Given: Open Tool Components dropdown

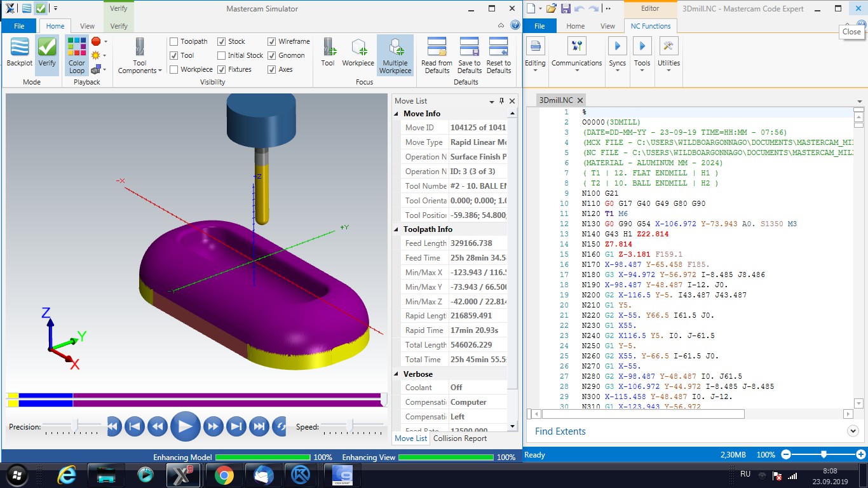Looking at the screenshot, I should click(x=140, y=55).
